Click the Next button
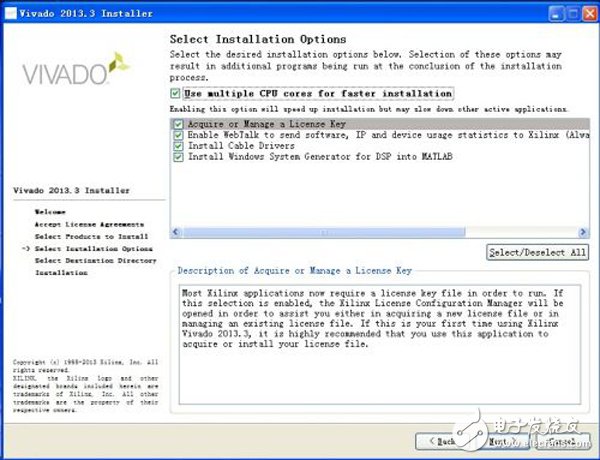This screenshot has width=600, height=460. 504,440
